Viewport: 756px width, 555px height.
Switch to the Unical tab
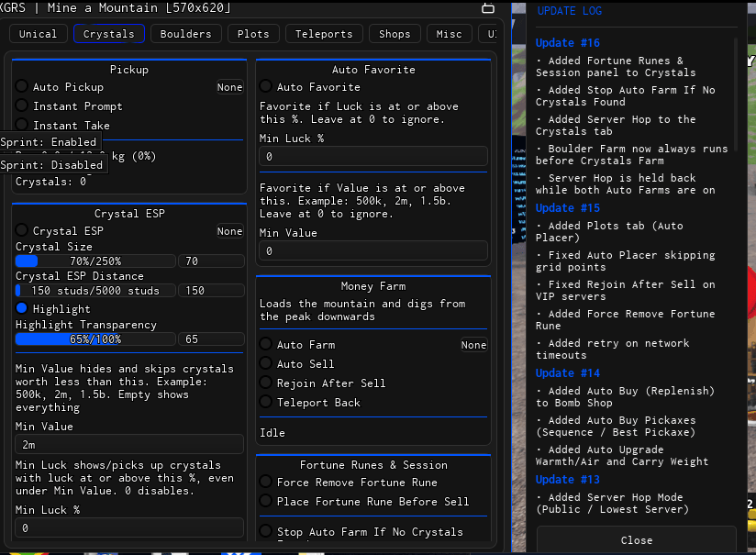[x=39, y=34]
